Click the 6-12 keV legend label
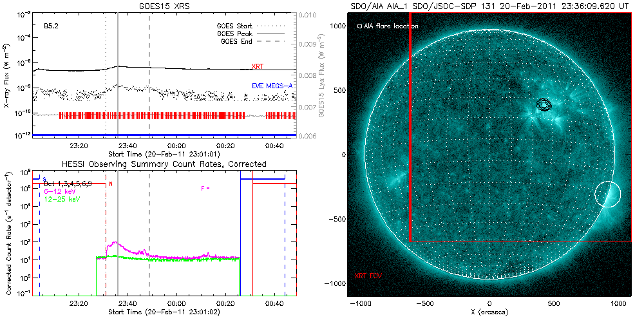The width and height of the screenshot is (644, 322). (61, 191)
